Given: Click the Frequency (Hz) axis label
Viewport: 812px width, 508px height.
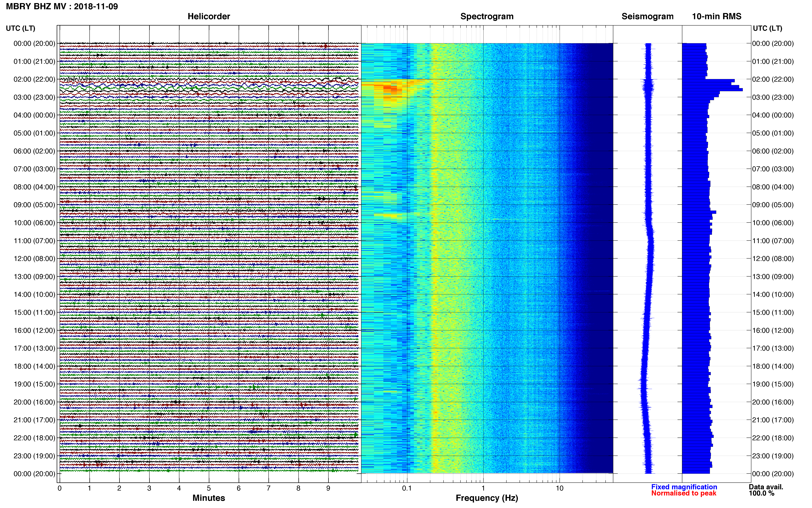Looking at the screenshot, I should pos(487,498).
